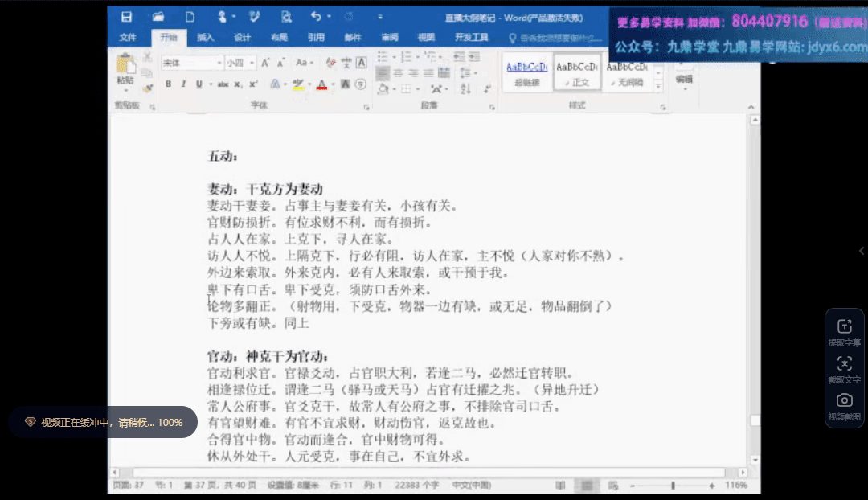Toggle bold formatting

(x=169, y=84)
